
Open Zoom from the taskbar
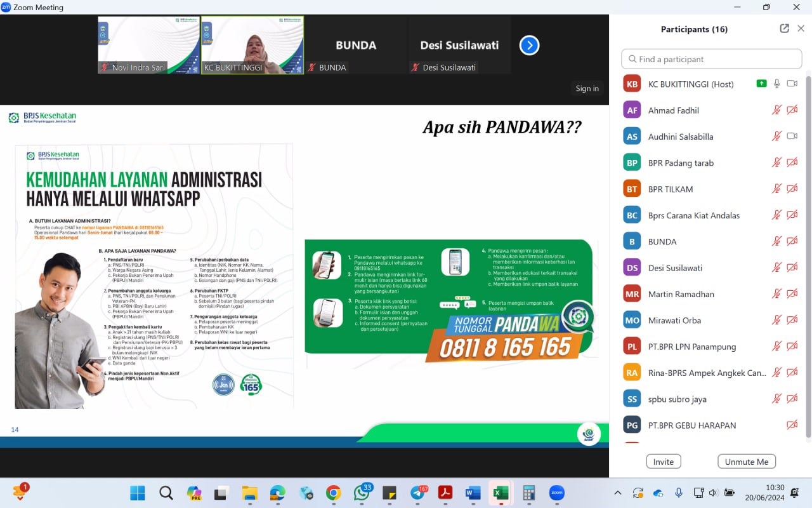(x=557, y=493)
